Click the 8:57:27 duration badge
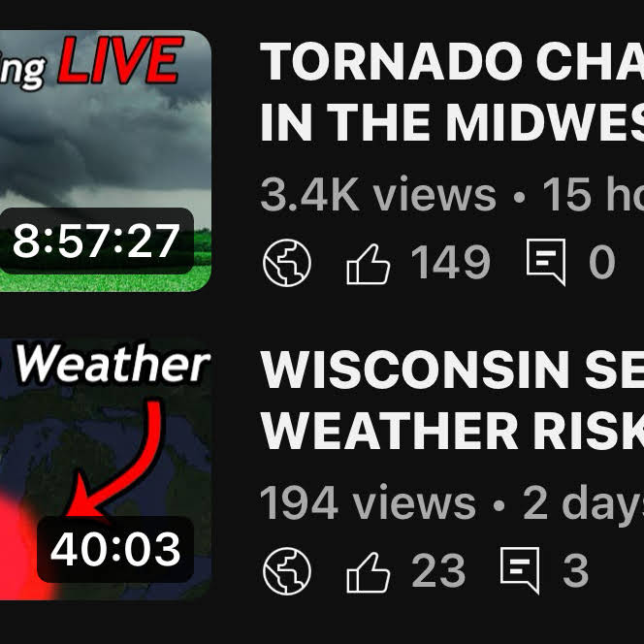The height and width of the screenshot is (644, 644). [96, 241]
